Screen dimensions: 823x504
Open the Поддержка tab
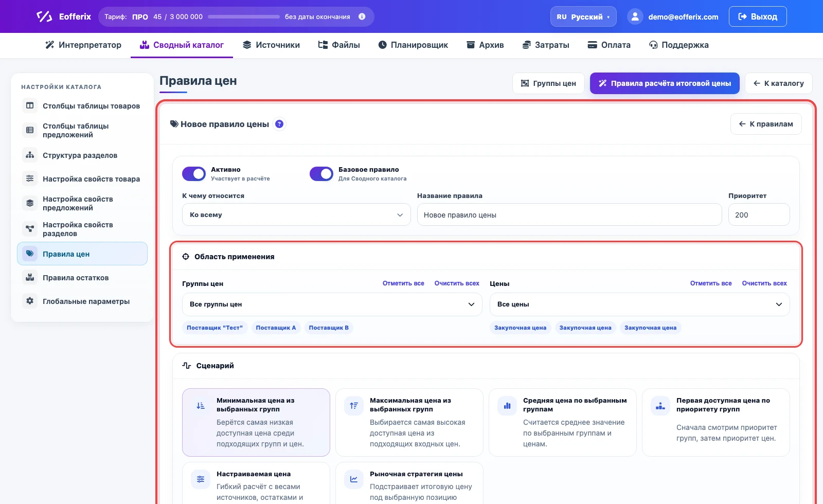pyautogui.click(x=679, y=45)
